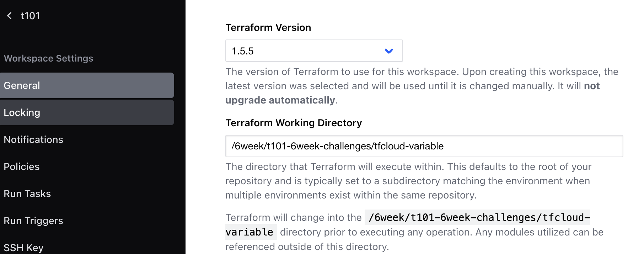Open the General settings section
The image size is (644, 254).
point(87,85)
